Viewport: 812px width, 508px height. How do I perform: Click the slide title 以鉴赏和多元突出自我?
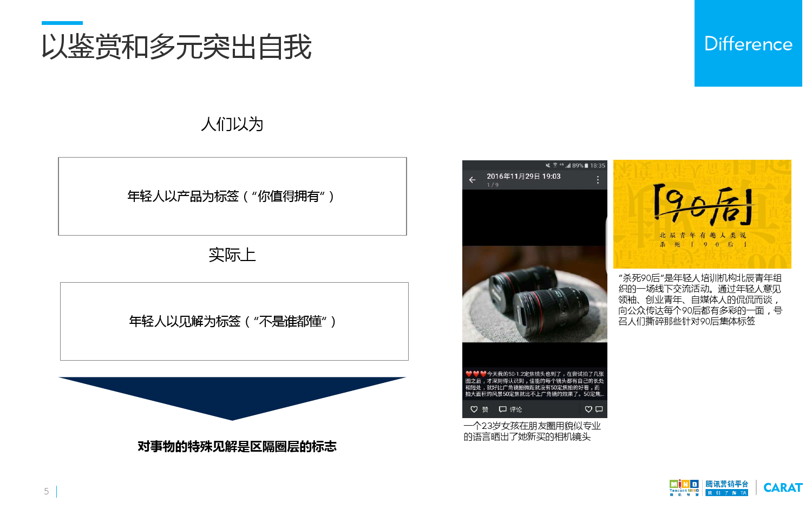(x=176, y=47)
